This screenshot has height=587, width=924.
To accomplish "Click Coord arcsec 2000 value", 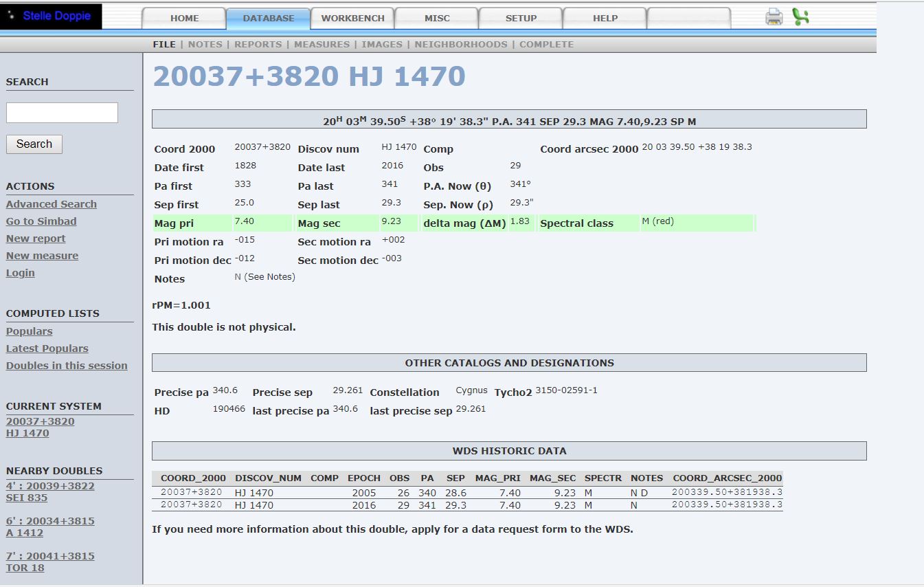I will pyautogui.click(x=697, y=147).
